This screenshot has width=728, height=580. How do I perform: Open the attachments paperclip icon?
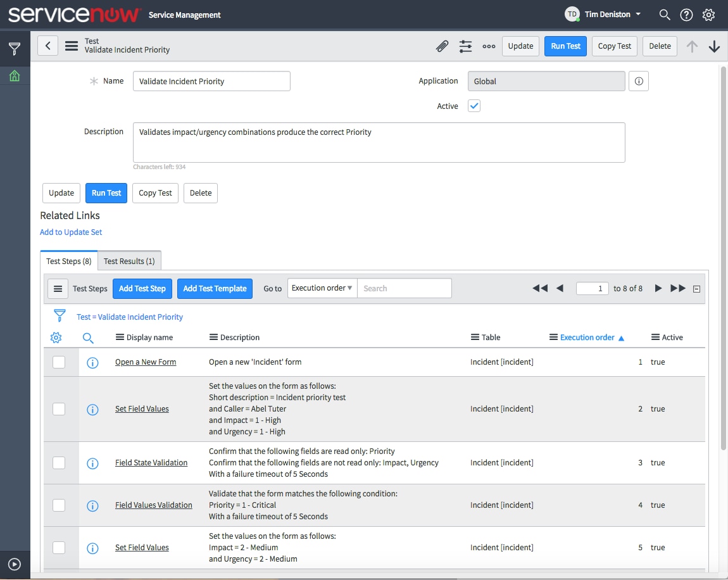(x=442, y=46)
